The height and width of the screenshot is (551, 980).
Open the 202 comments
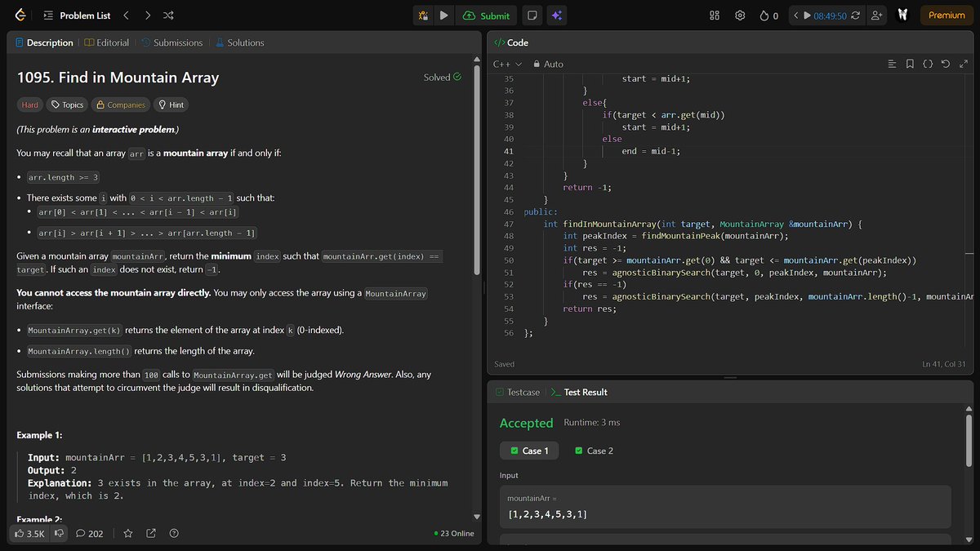tap(89, 533)
